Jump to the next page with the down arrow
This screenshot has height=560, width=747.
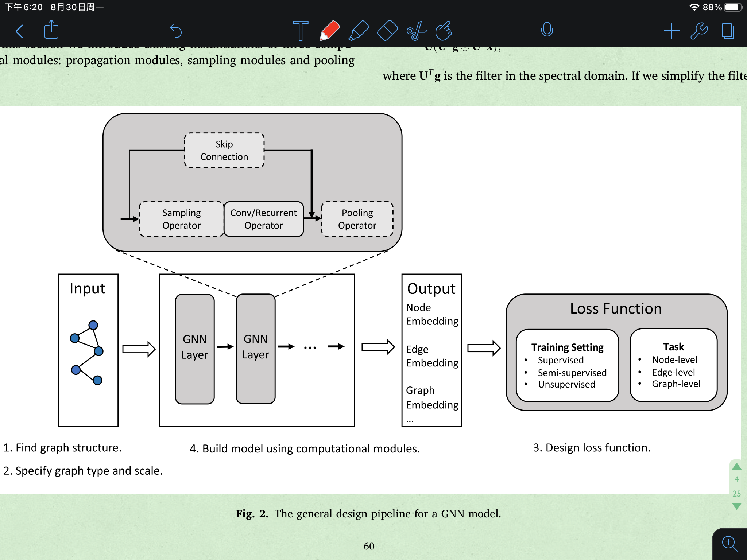point(736,506)
